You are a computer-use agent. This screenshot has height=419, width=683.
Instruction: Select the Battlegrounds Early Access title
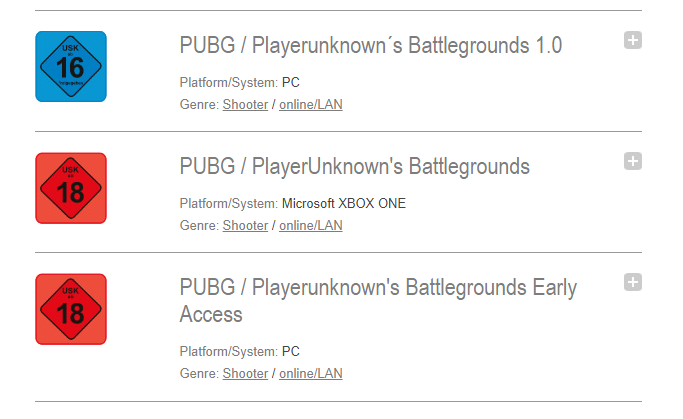(378, 301)
